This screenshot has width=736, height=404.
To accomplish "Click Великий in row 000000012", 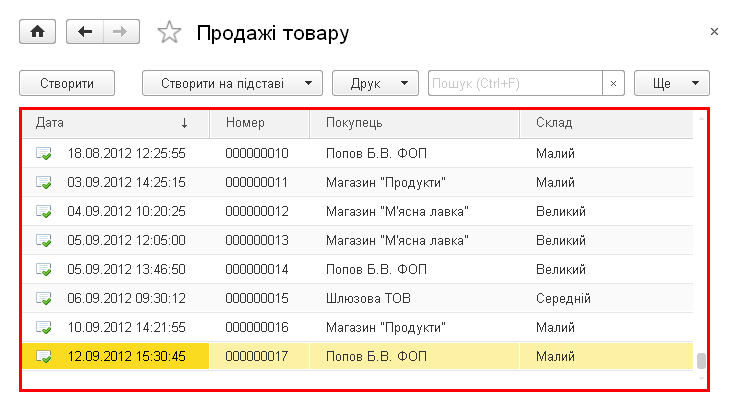I will coord(561,212).
